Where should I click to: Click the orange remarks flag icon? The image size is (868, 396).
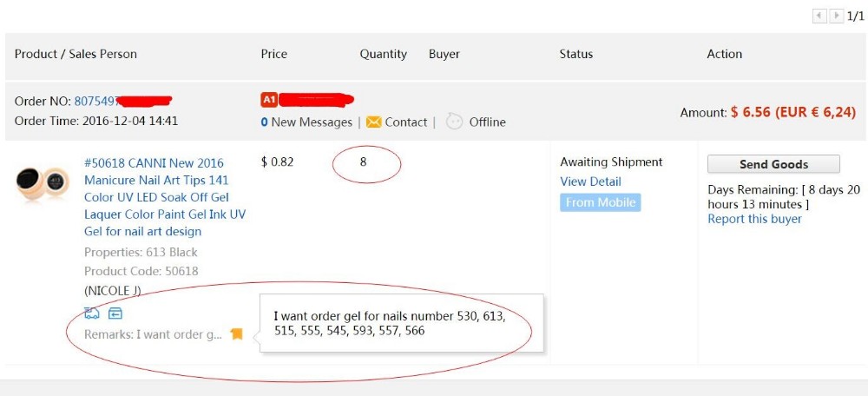[236, 334]
